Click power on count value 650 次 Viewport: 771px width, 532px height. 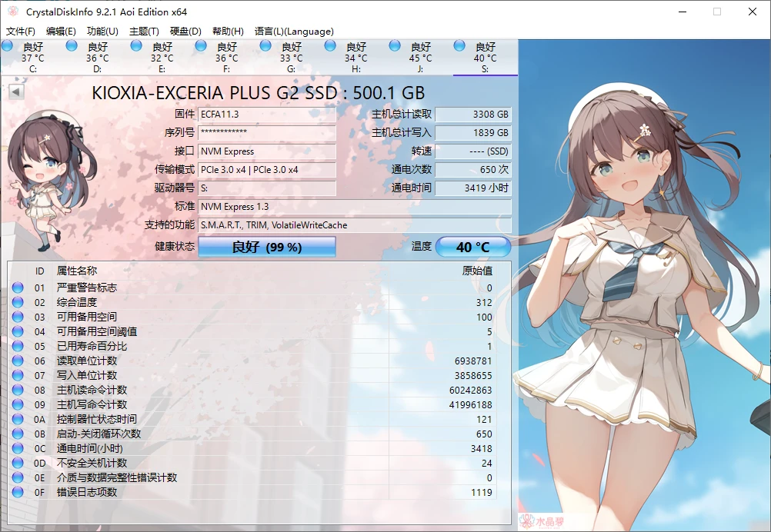click(x=473, y=169)
